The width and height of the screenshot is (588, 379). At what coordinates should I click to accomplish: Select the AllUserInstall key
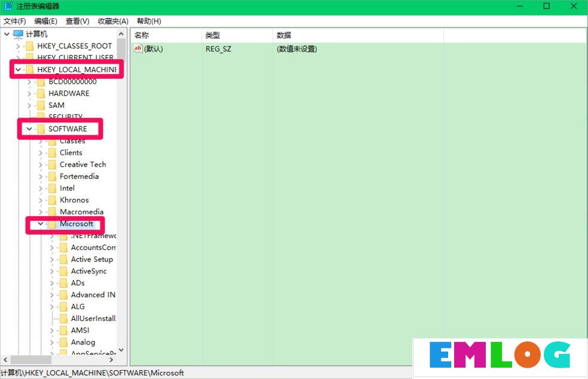point(93,318)
